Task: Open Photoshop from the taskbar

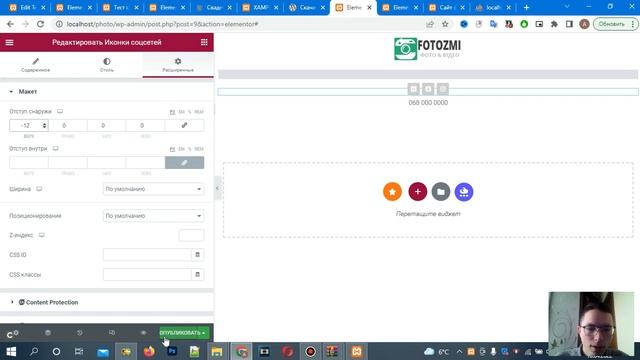Action: coord(172,351)
